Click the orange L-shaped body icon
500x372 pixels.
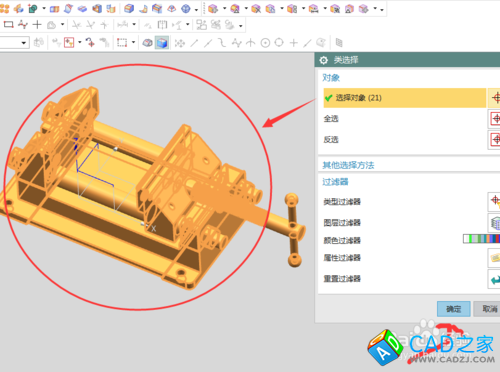[x=143, y=9]
